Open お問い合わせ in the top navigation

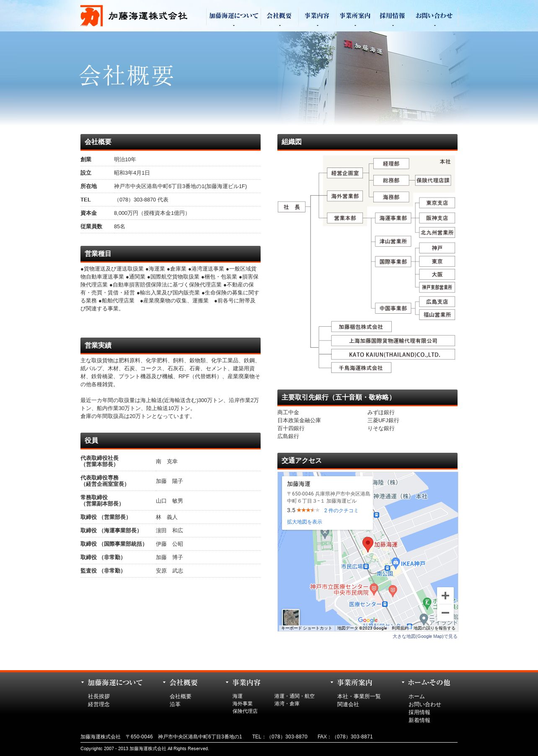coord(434,16)
